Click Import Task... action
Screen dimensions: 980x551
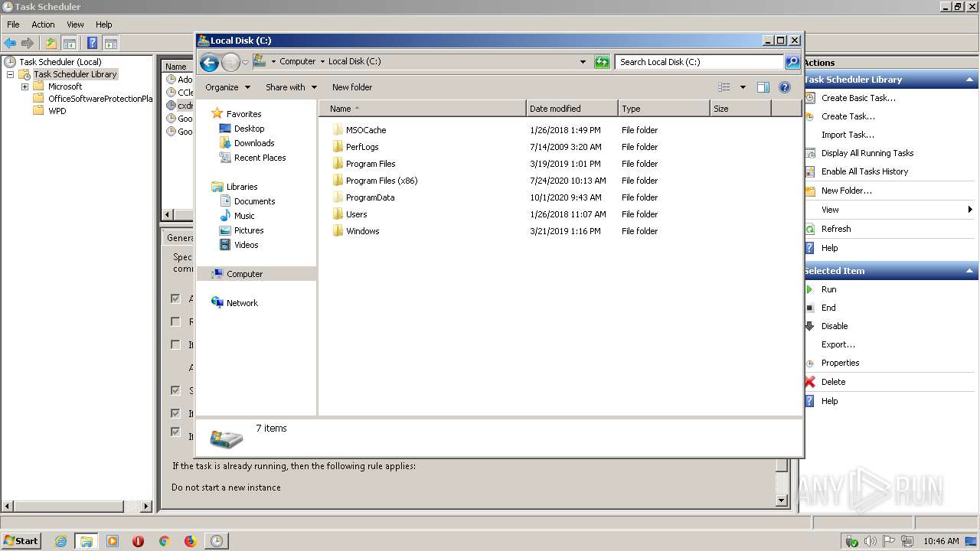coord(848,135)
